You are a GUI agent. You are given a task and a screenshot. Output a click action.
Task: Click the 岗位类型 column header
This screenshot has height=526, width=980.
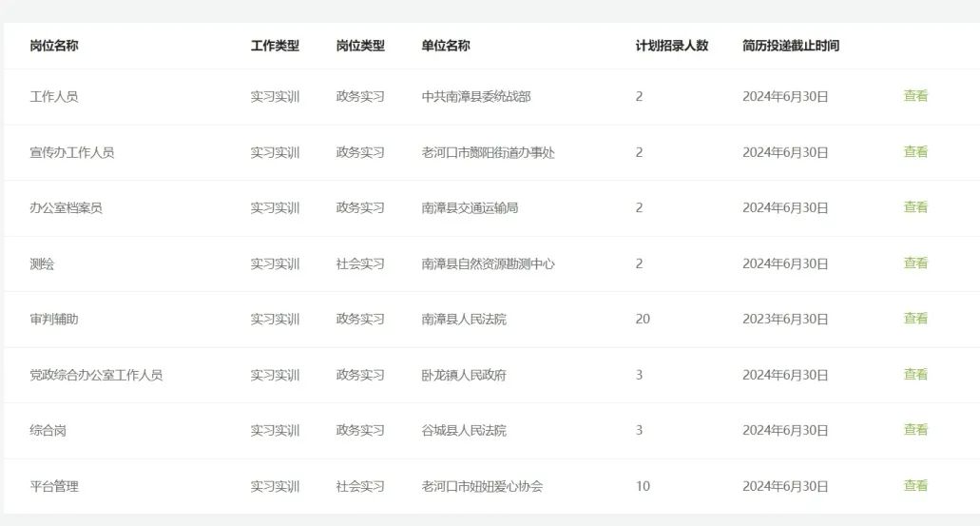[x=360, y=46]
